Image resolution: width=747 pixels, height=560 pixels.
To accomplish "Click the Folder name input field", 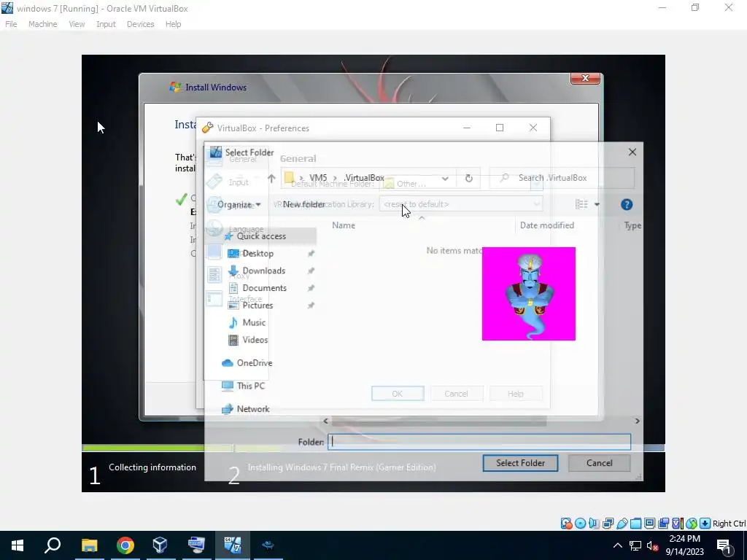I will [x=479, y=442].
